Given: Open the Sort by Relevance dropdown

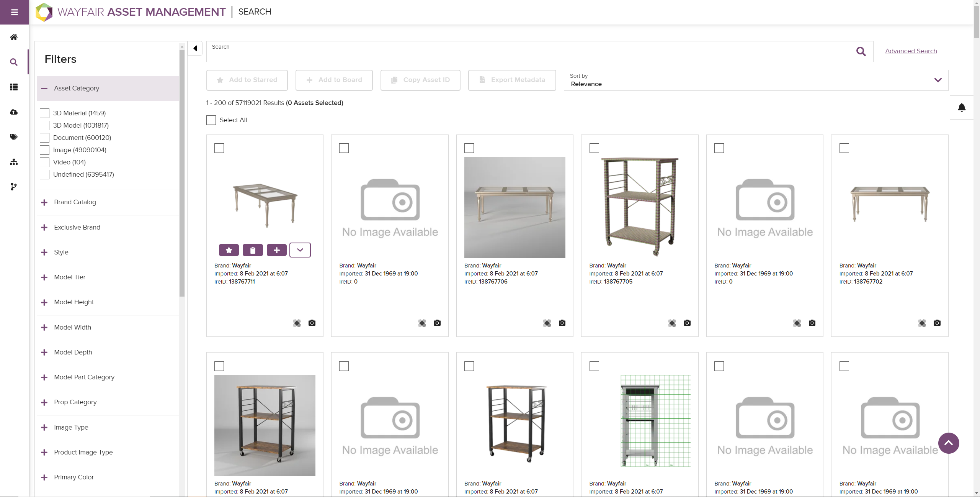Looking at the screenshot, I should tap(756, 80).
